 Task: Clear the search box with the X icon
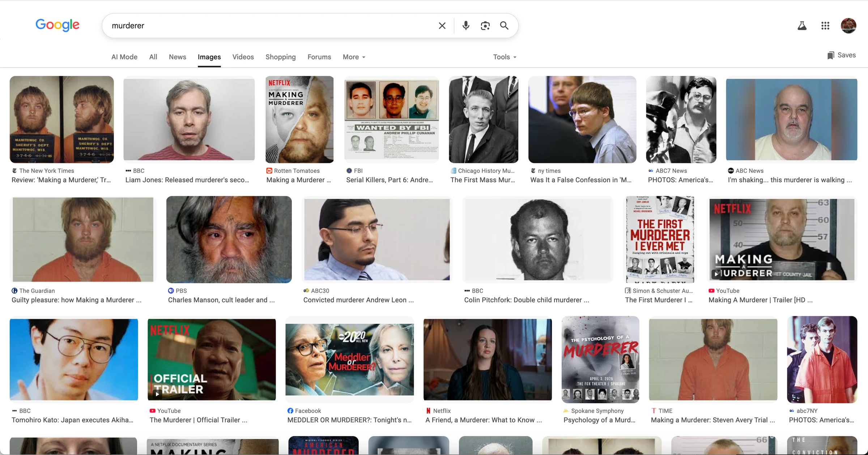(x=442, y=26)
